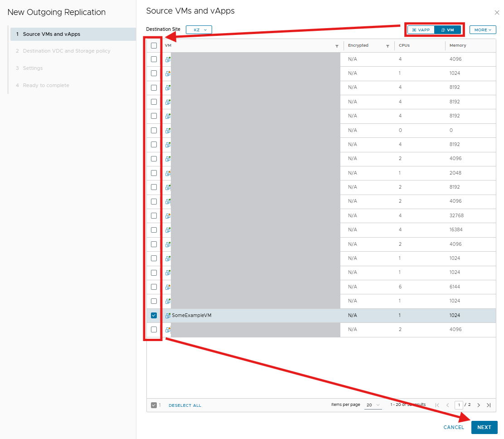Image resolution: width=504 pixels, height=439 pixels.
Task: Expand the MORE dropdown menu
Action: [483, 29]
